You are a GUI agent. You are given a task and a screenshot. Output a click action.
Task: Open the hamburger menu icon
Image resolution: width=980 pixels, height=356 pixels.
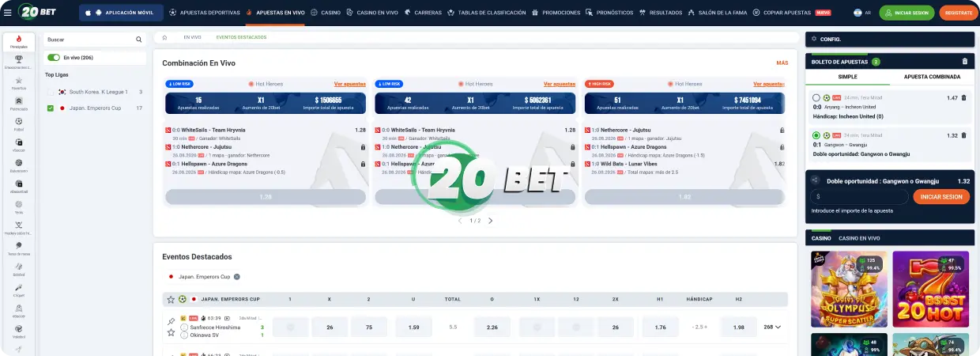pyautogui.click(x=8, y=13)
